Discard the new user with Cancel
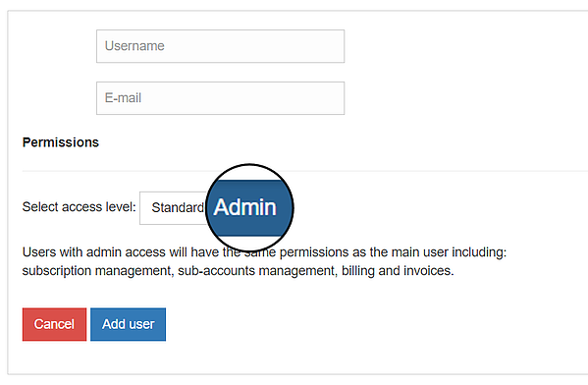This screenshot has height=385, width=588. (54, 324)
